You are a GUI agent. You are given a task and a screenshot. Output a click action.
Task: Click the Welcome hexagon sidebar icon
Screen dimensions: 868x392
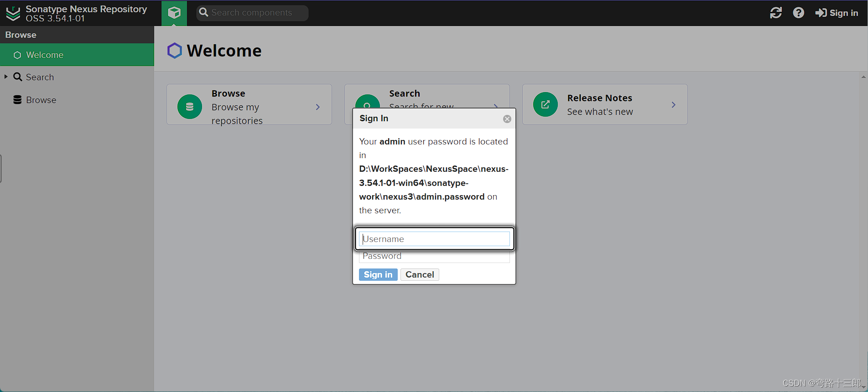[x=17, y=55]
